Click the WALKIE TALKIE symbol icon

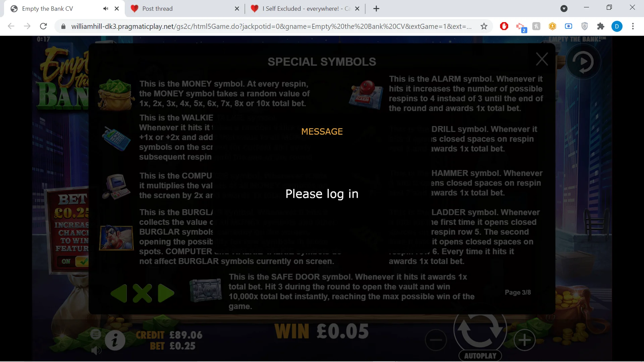[116, 138]
